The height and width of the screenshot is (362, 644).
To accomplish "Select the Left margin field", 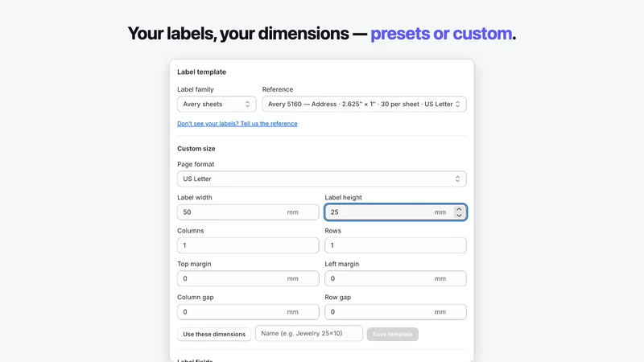I will pos(395,278).
